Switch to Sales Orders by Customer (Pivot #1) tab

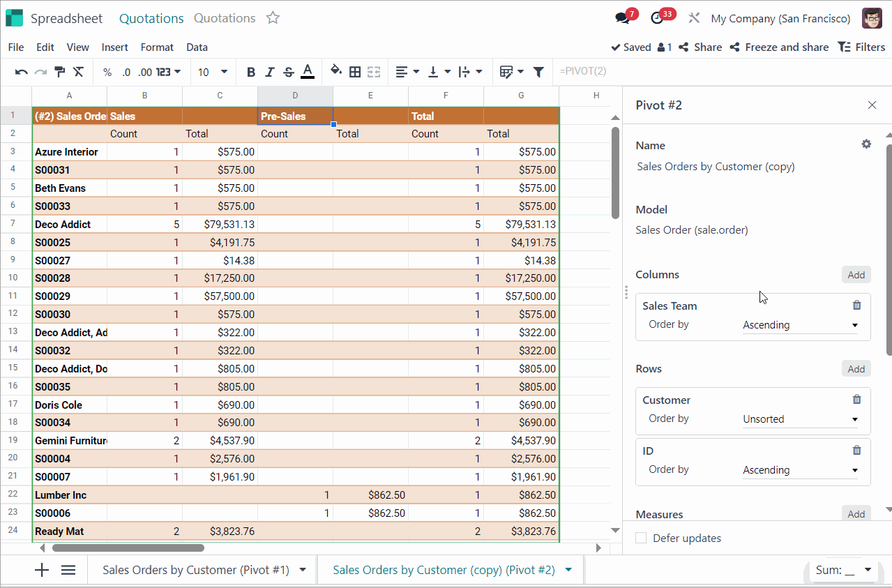click(196, 570)
